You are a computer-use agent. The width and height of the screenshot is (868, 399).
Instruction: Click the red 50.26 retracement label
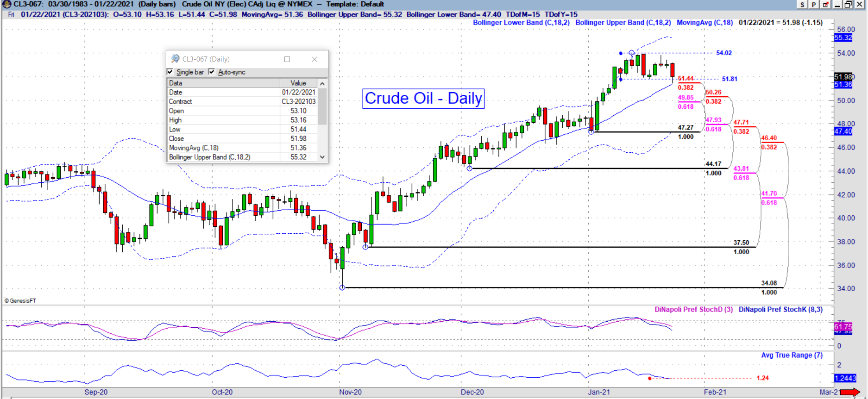point(713,92)
